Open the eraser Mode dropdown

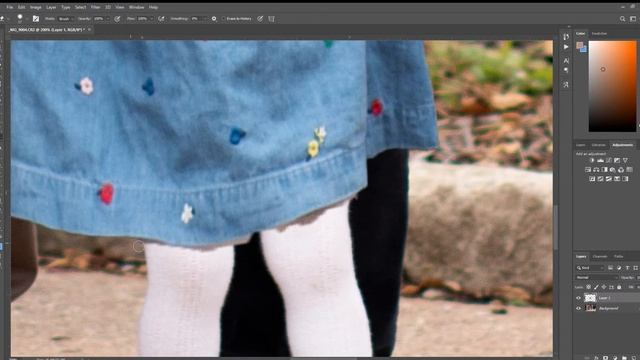(x=66, y=19)
